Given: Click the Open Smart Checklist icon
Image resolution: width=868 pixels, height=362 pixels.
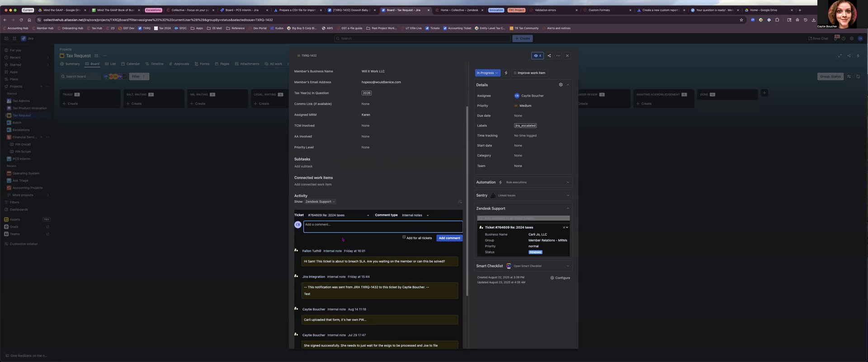Looking at the screenshot, I should pos(509,266).
